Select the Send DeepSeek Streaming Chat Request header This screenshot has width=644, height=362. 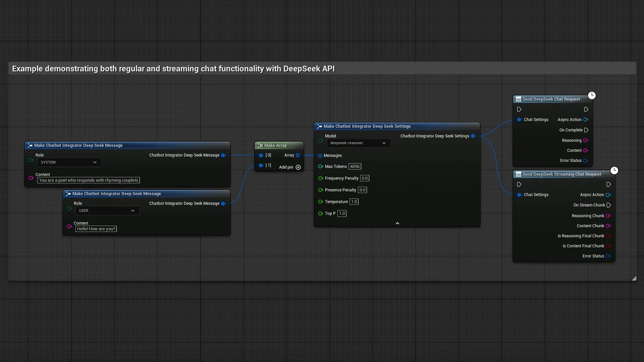click(561, 174)
